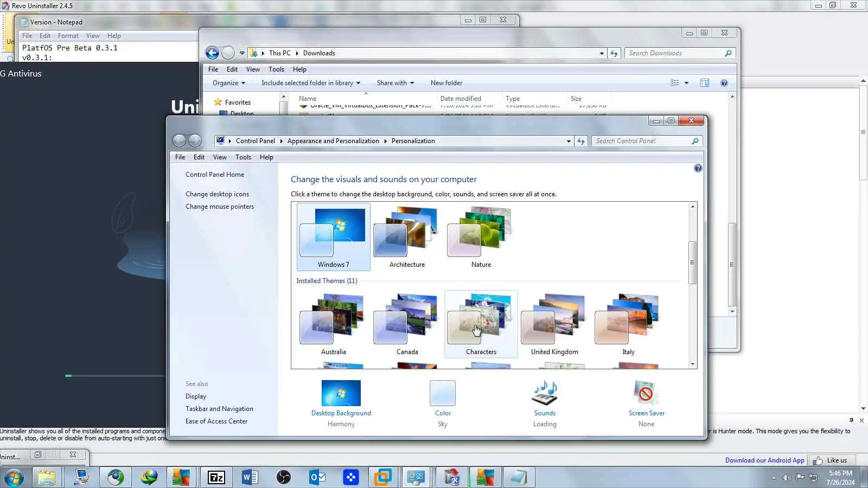868x488 pixels.
Task: Open help in the Downloads toolbar
Action: click(x=724, y=83)
